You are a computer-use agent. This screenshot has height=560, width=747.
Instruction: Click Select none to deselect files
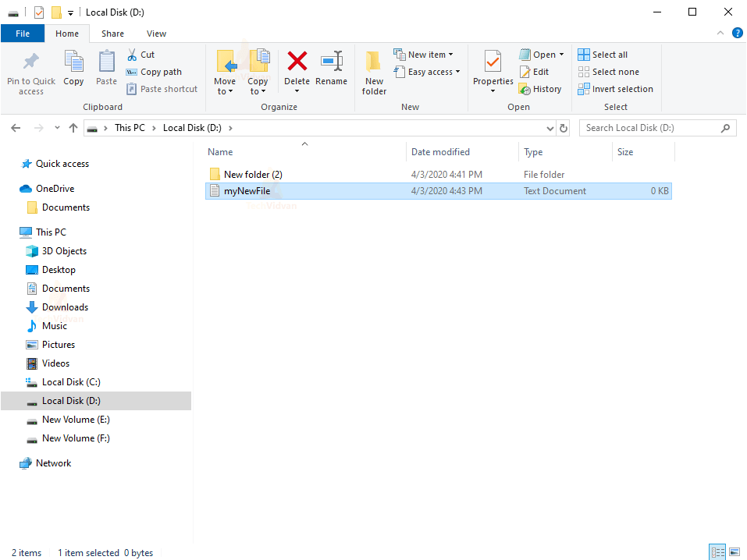click(x=609, y=71)
